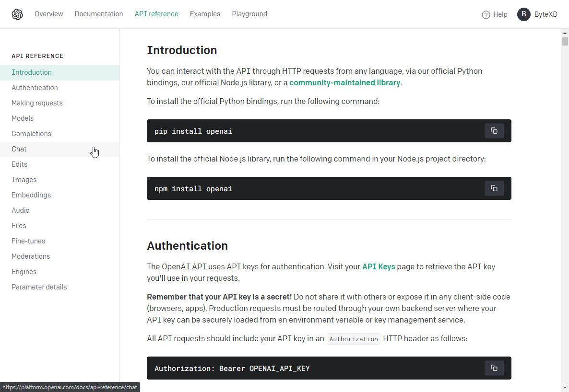Open the Fine-tunes reference
The image size is (569, 392).
pos(28,241)
